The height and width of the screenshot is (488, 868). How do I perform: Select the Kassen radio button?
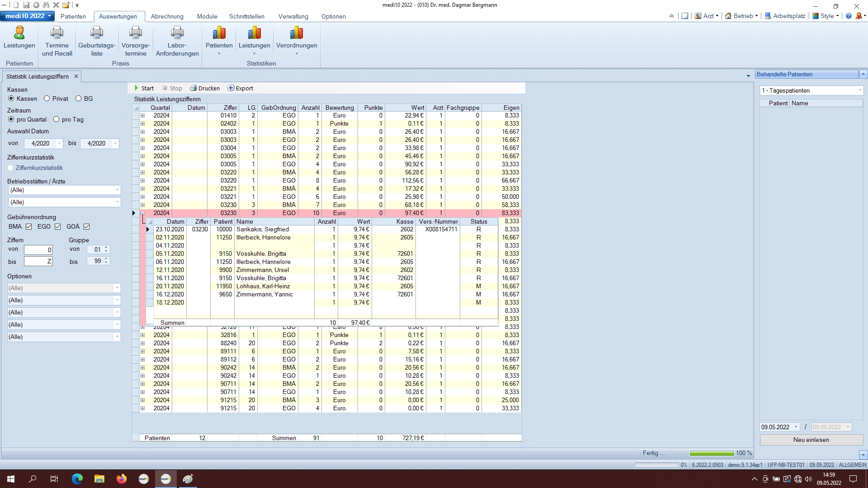(x=11, y=99)
